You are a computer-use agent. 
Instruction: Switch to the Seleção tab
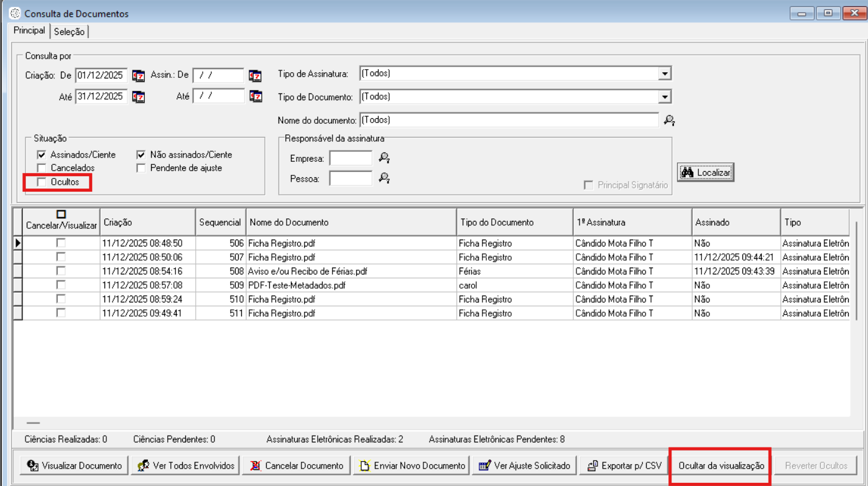pyautogui.click(x=69, y=32)
